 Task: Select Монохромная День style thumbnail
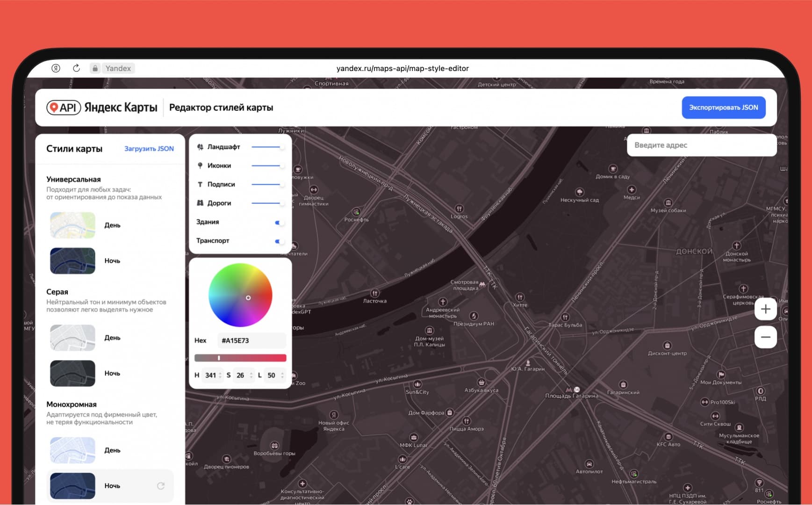[x=72, y=450]
